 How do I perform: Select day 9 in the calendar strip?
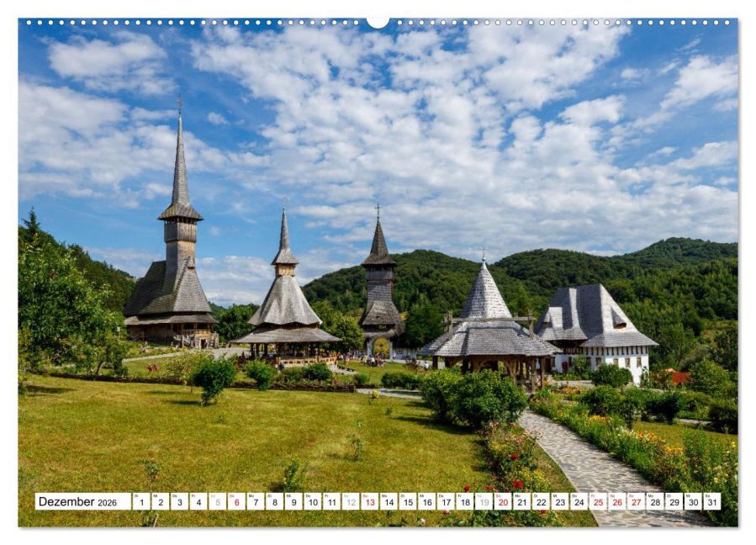293,501
